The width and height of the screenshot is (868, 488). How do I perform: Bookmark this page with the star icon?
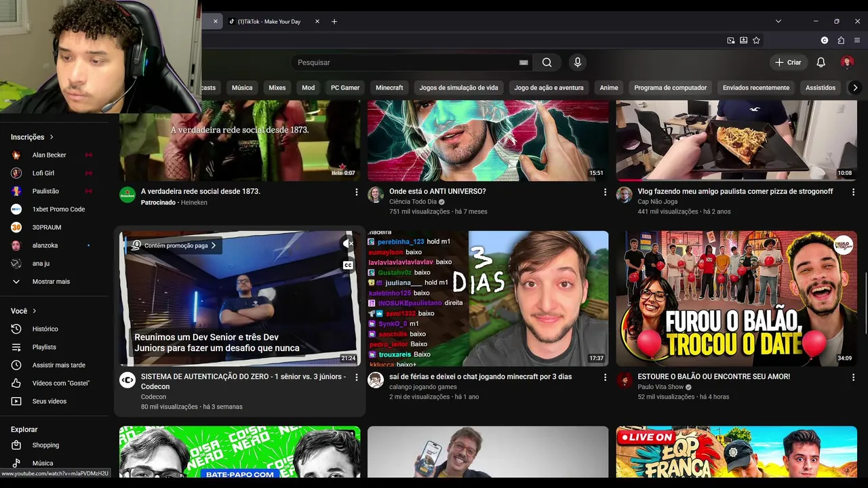point(756,40)
